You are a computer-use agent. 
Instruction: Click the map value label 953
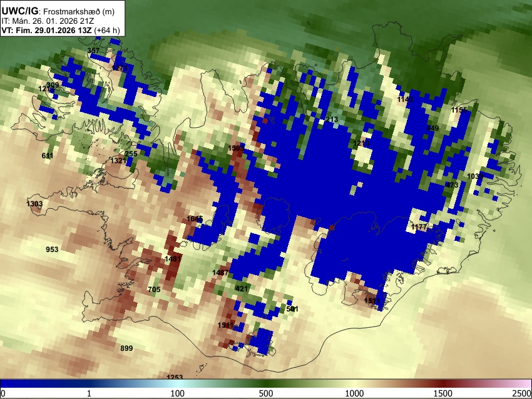point(52,250)
